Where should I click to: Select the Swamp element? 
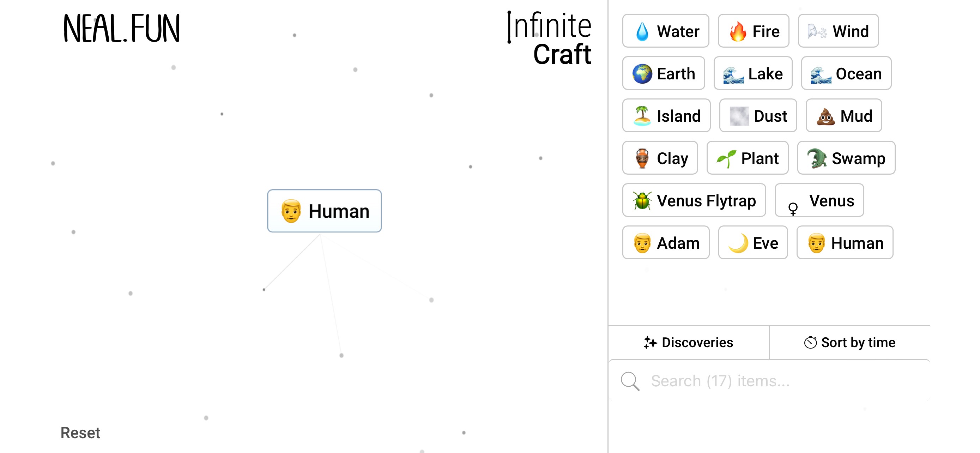(x=846, y=158)
